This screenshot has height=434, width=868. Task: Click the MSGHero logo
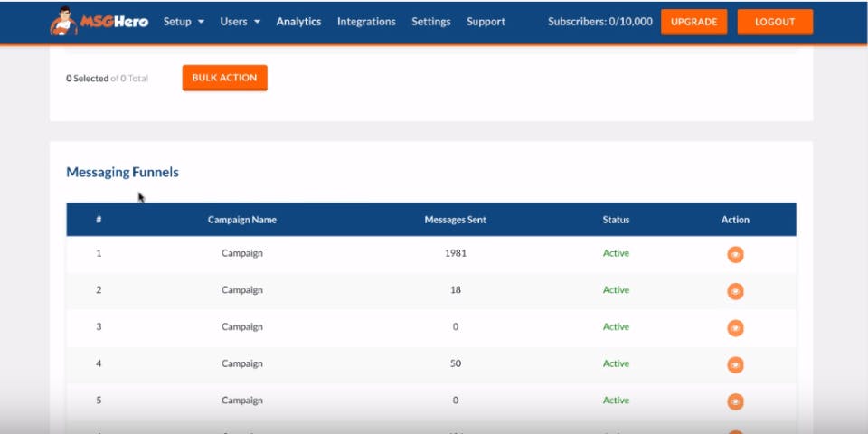[x=99, y=21]
